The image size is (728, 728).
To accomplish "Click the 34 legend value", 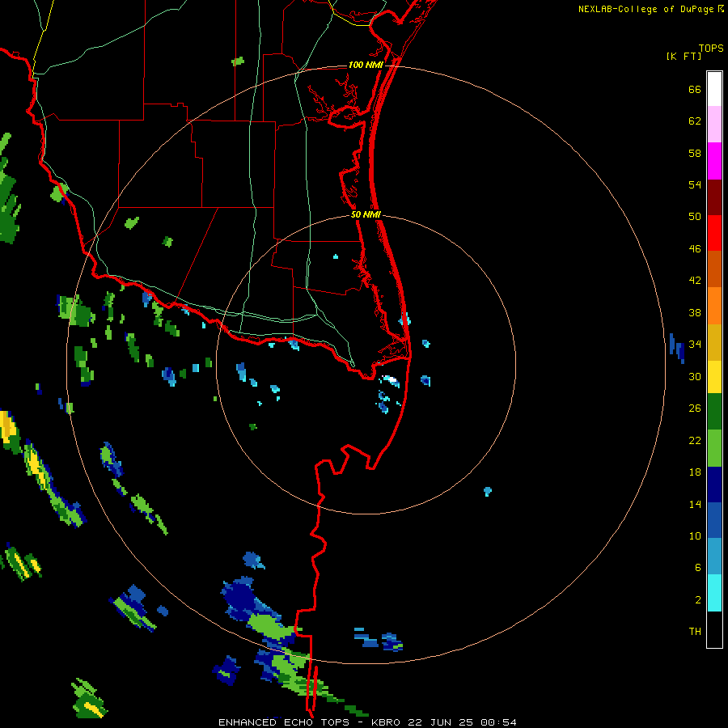I will (695, 345).
